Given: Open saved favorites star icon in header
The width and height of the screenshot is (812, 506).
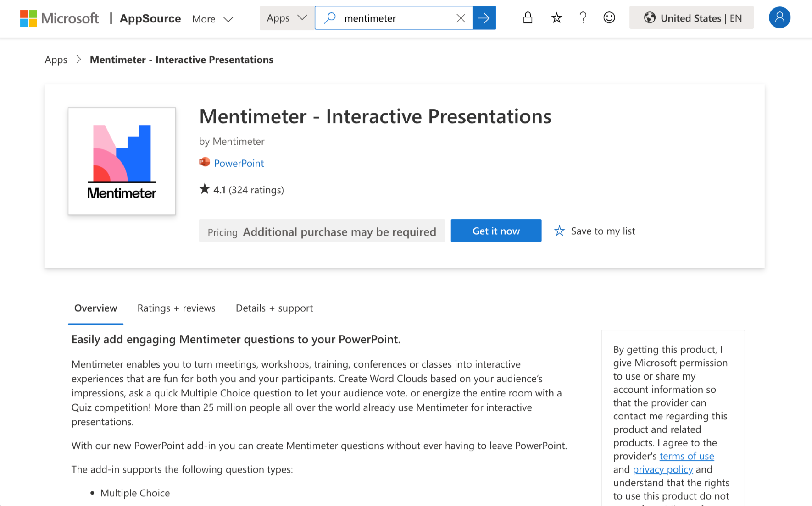Looking at the screenshot, I should pos(556,18).
